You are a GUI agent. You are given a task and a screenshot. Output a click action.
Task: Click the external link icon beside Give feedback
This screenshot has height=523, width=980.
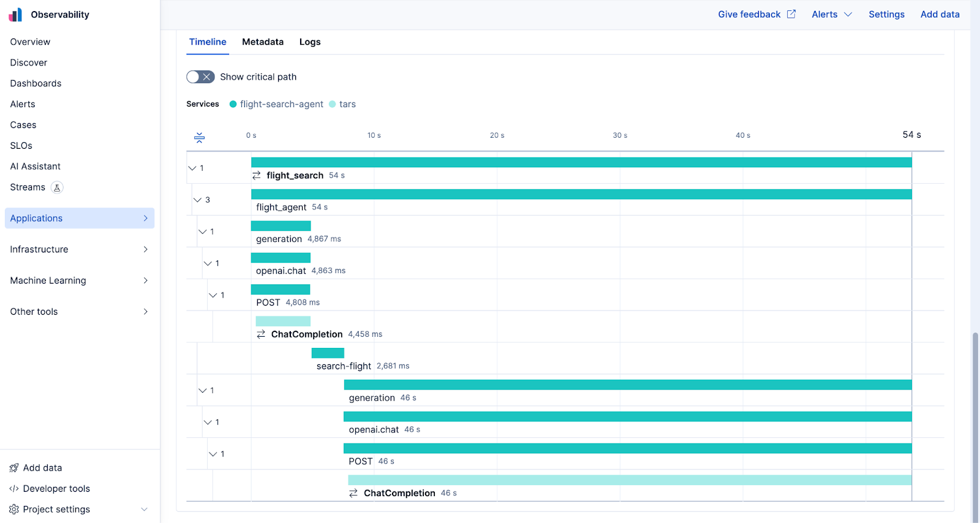point(791,14)
